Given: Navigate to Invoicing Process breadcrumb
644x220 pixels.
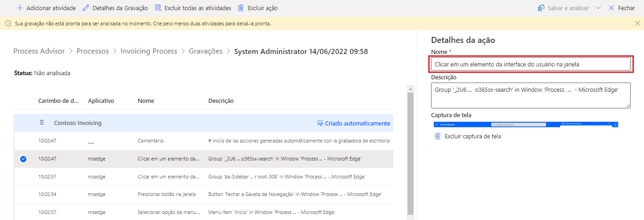Looking at the screenshot, I should (x=149, y=51).
